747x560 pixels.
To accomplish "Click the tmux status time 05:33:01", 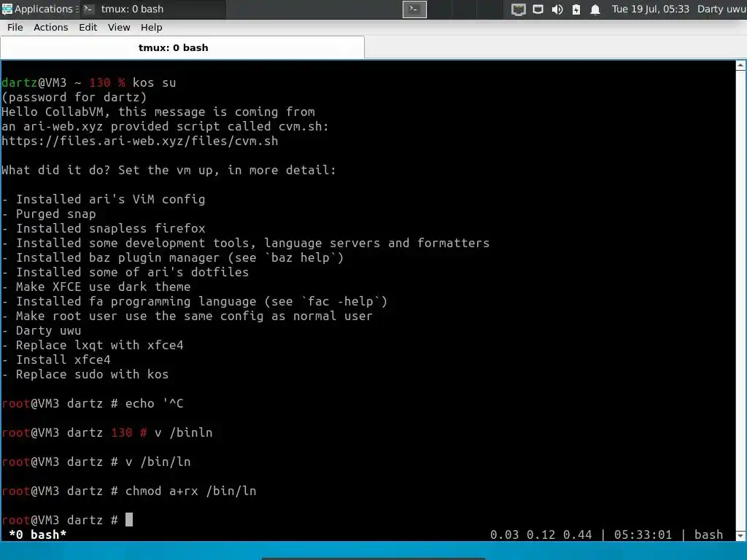I will (643, 534).
